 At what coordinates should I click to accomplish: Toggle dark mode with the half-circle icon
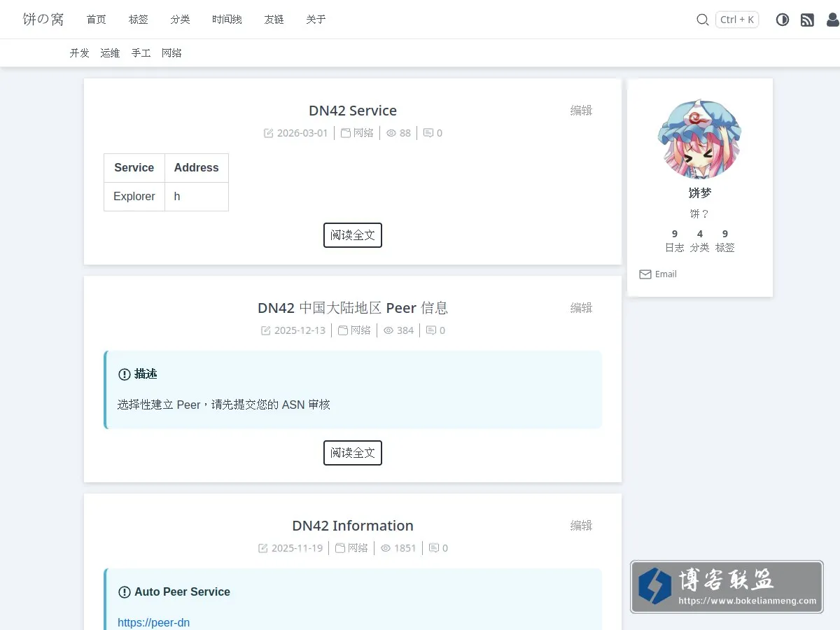783,20
